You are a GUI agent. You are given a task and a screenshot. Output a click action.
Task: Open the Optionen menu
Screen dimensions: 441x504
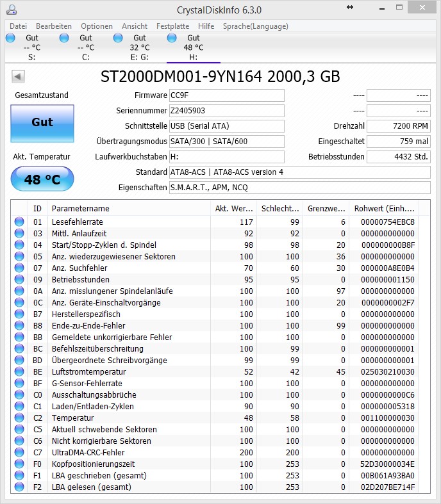click(x=97, y=26)
